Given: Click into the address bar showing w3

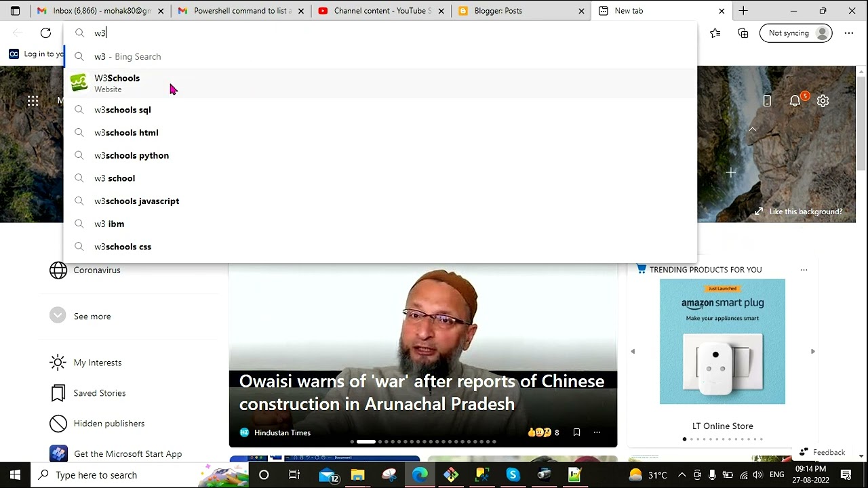Looking at the screenshot, I should coord(380,33).
